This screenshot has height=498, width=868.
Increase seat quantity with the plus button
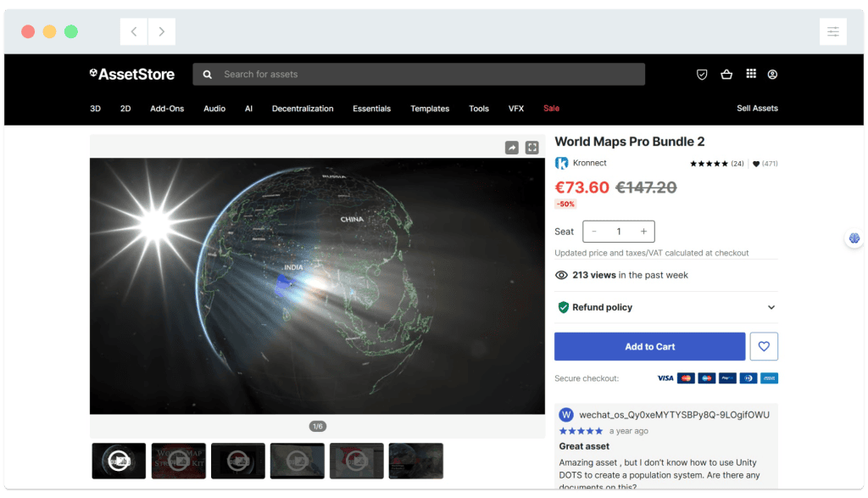tap(644, 231)
